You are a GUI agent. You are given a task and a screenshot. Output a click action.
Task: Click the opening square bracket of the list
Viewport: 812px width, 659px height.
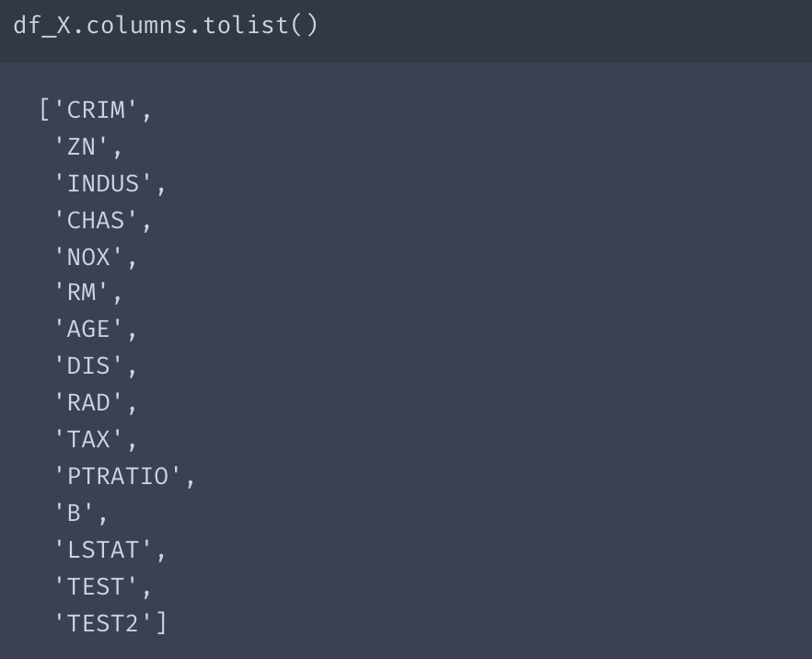pos(43,110)
